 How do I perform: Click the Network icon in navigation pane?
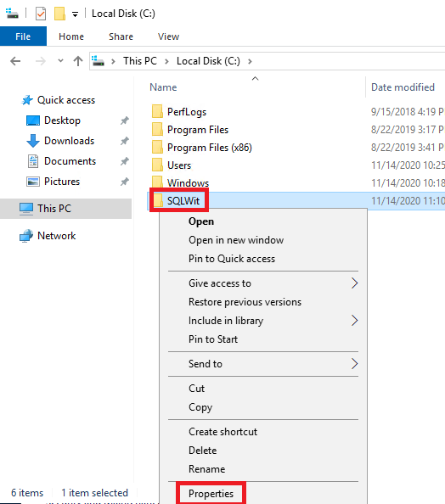click(x=26, y=236)
